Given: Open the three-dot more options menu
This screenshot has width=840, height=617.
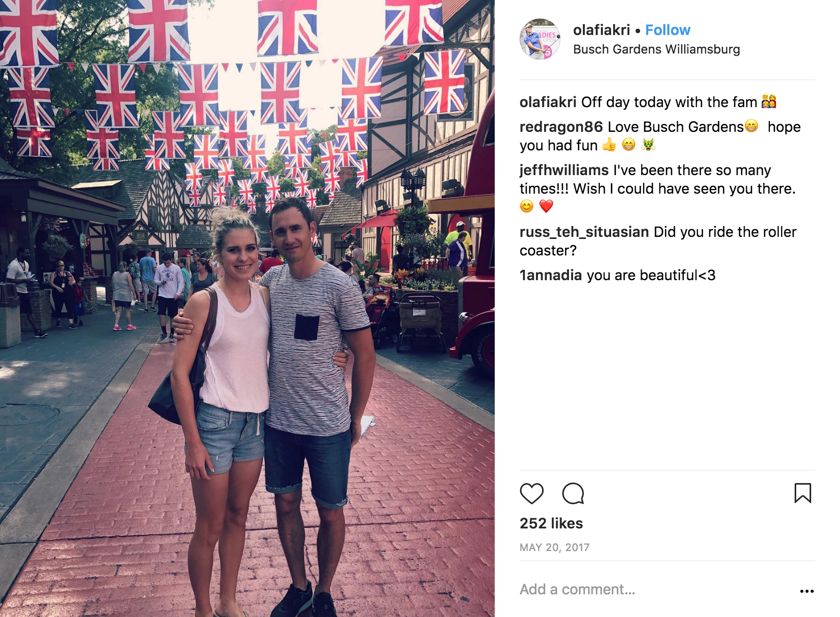Looking at the screenshot, I should pos(807,591).
